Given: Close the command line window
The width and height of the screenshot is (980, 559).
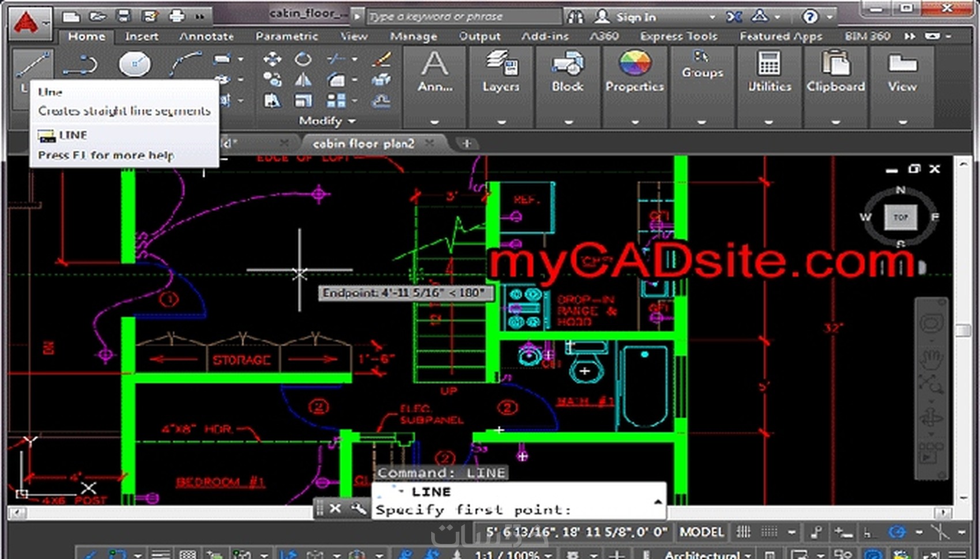Looking at the screenshot, I should (335, 508).
